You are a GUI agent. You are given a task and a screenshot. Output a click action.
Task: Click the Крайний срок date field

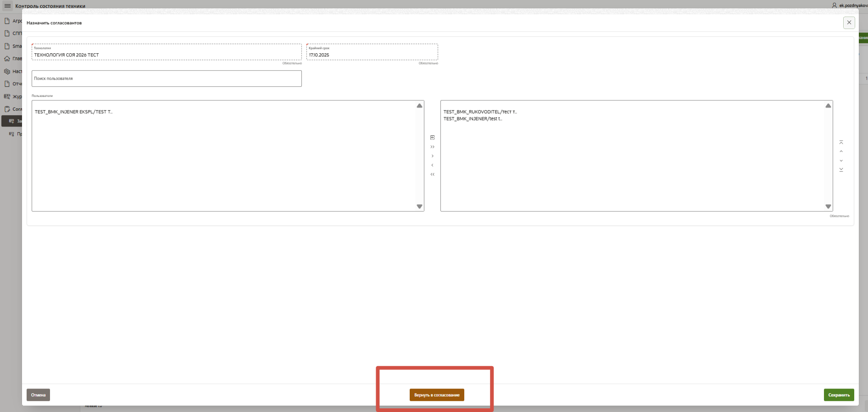(x=372, y=55)
